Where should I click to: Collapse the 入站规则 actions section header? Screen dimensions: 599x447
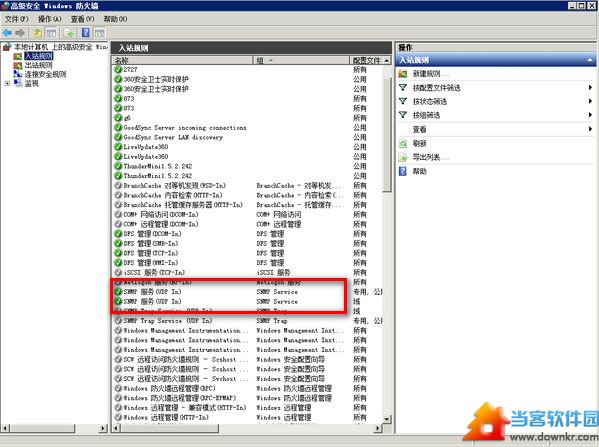pyautogui.click(x=590, y=60)
